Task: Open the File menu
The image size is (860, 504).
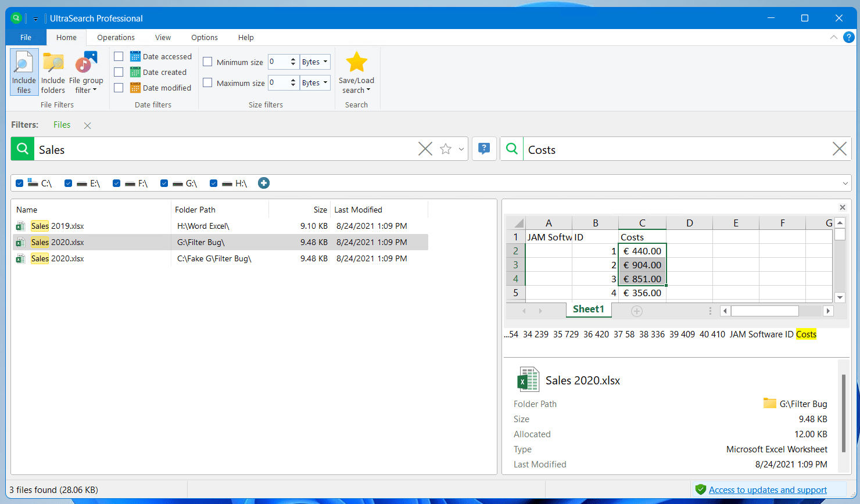Action: coord(26,37)
